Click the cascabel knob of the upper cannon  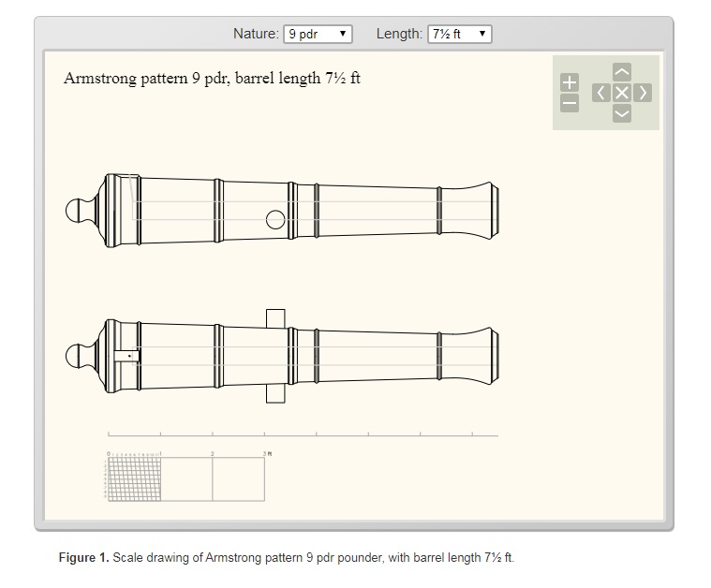[x=76, y=210]
